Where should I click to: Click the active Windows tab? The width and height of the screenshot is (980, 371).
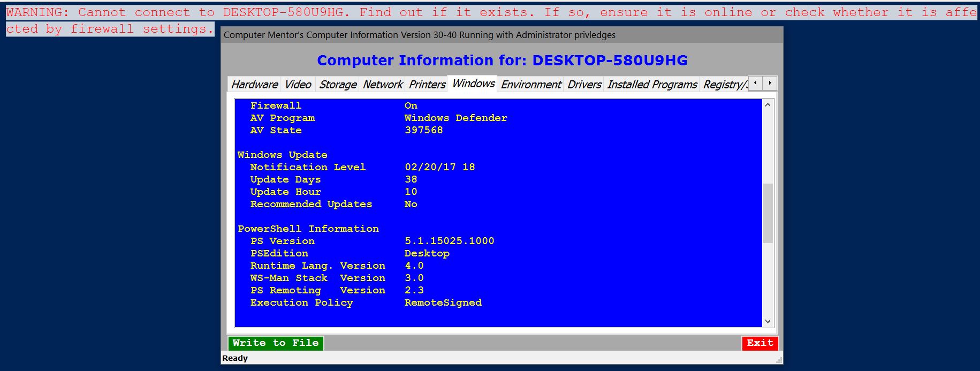pos(473,84)
